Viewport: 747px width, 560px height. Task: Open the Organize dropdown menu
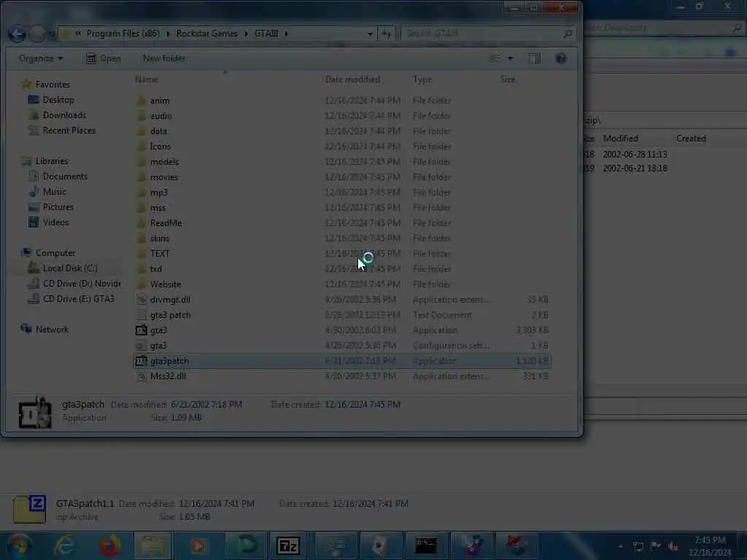click(41, 58)
